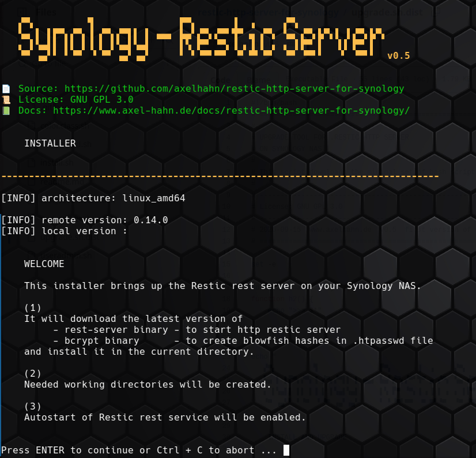This screenshot has height=458, width=476.
Task: Click 'Autostart of Restic rest service' line
Action: (x=165, y=417)
